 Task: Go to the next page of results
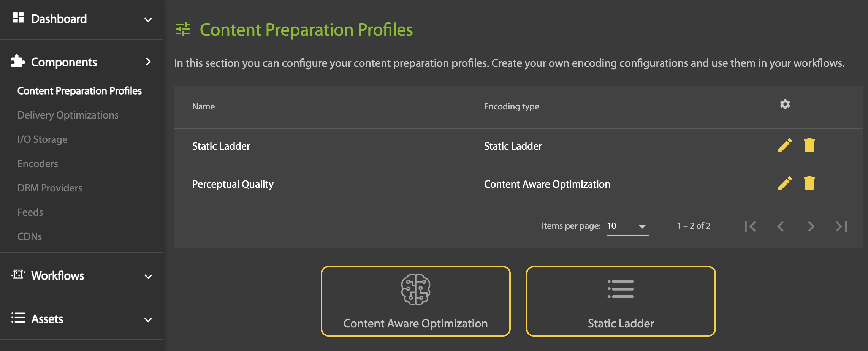click(x=810, y=226)
